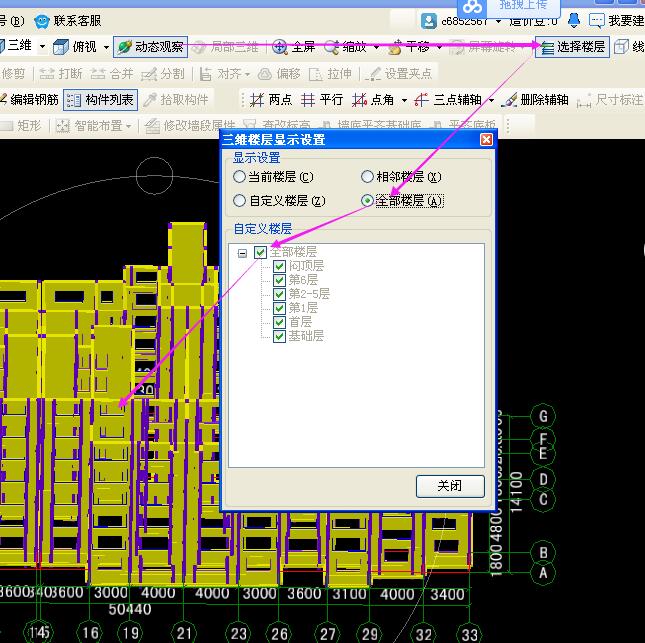Click the 造价豆:0 balance link

(x=534, y=21)
